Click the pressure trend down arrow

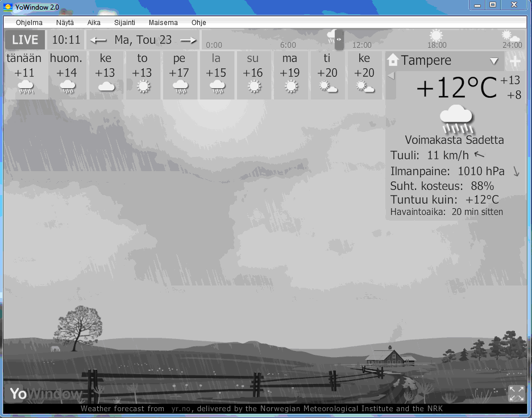click(x=516, y=172)
